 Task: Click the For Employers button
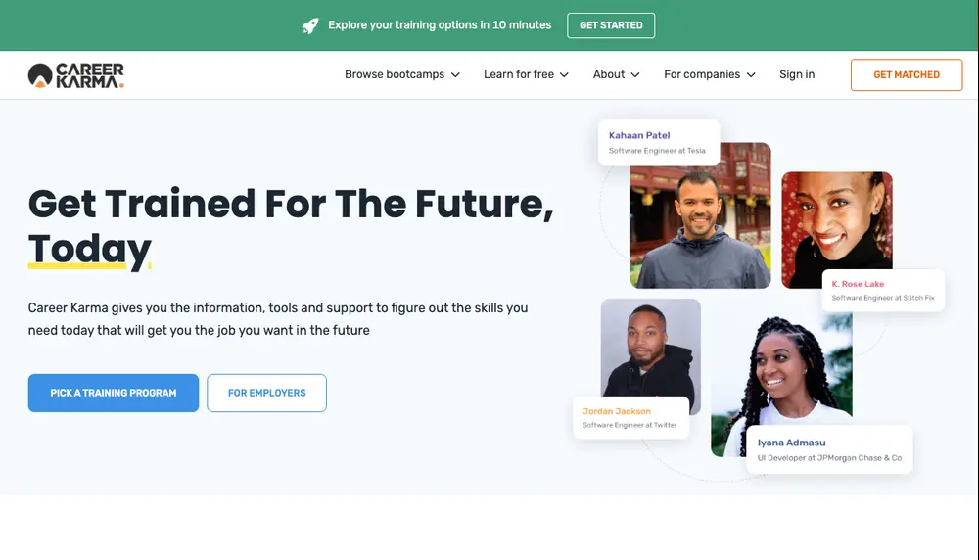267,393
